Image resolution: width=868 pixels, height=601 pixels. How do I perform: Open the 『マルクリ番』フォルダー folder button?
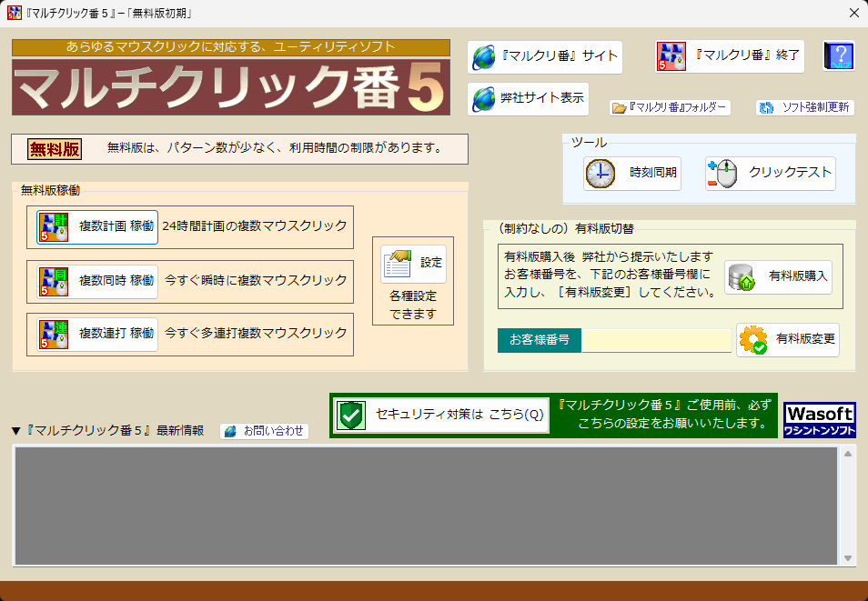[670, 107]
